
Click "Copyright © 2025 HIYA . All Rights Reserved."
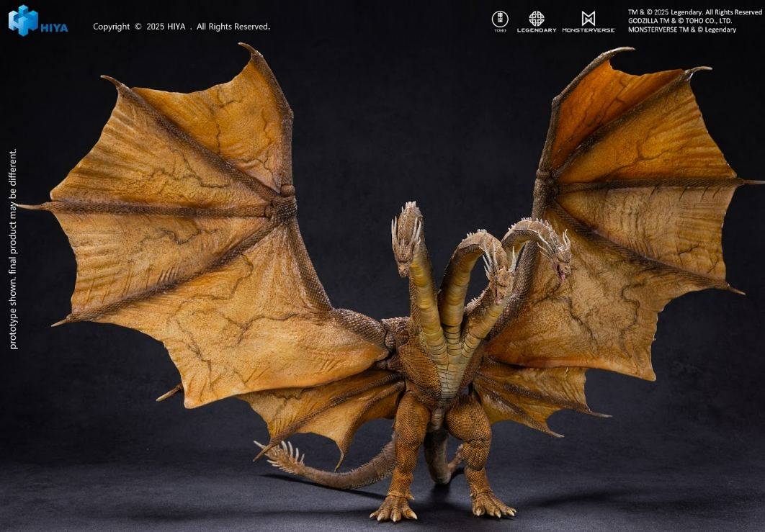(x=182, y=27)
